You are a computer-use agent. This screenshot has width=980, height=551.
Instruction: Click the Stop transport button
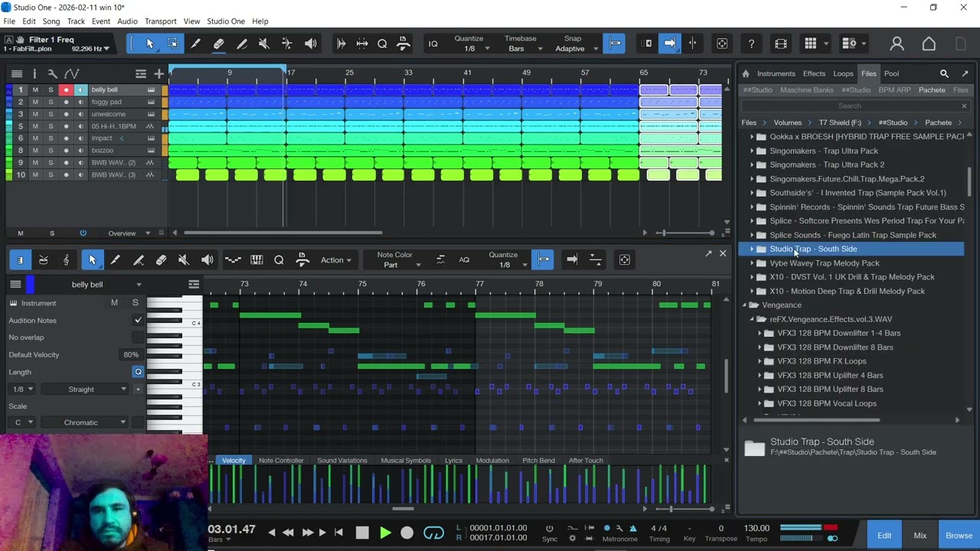(x=362, y=533)
